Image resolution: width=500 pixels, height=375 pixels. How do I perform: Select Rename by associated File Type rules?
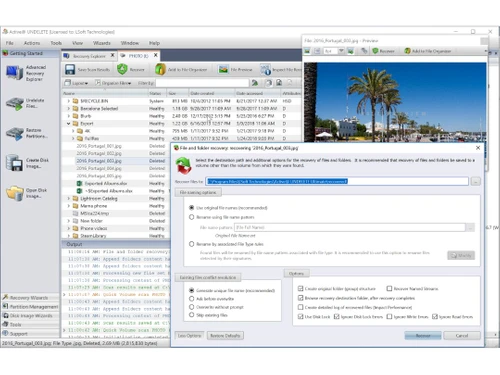(192, 244)
